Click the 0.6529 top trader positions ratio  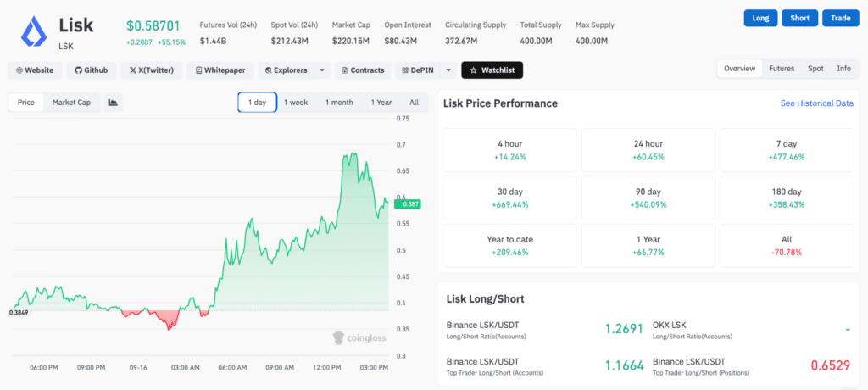tap(831, 365)
